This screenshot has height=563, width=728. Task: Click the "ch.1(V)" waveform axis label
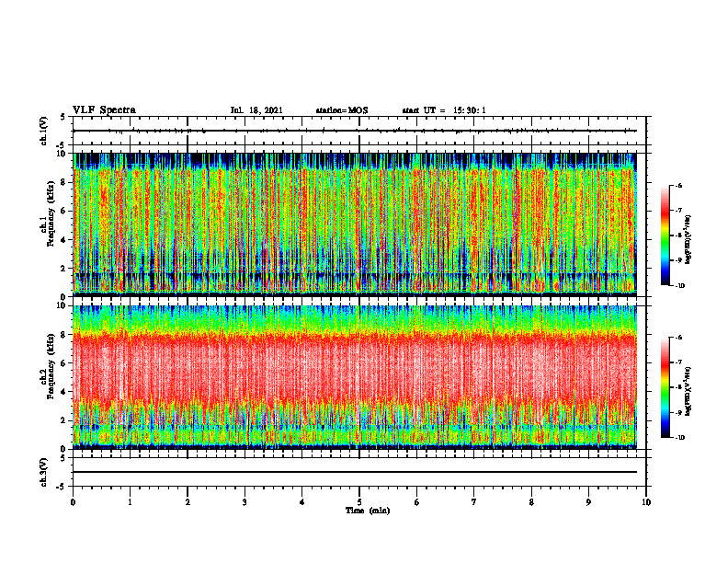[x=44, y=131]
